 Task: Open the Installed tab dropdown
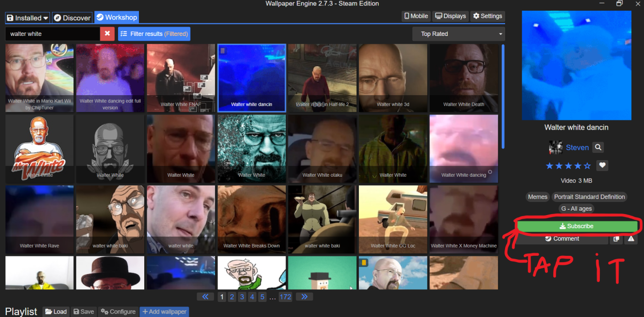point(28,17)
